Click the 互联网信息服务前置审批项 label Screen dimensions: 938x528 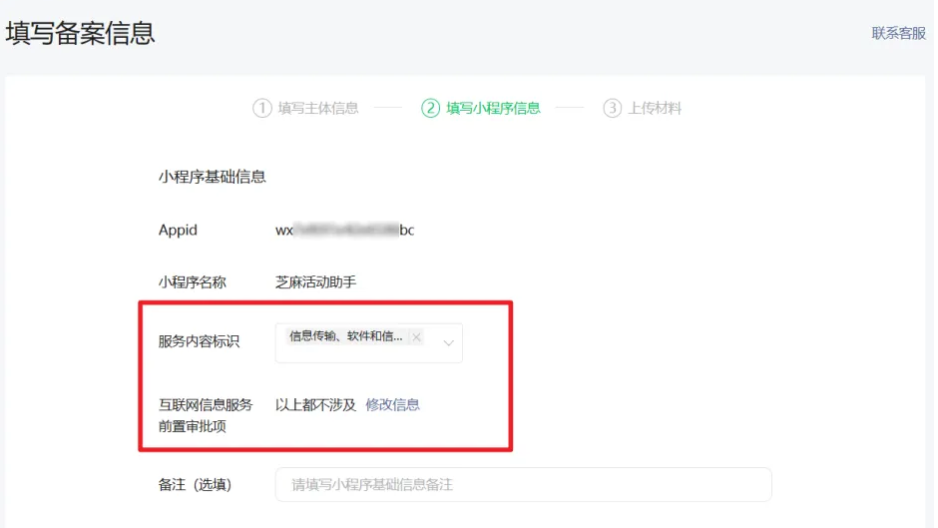(205, 416)
